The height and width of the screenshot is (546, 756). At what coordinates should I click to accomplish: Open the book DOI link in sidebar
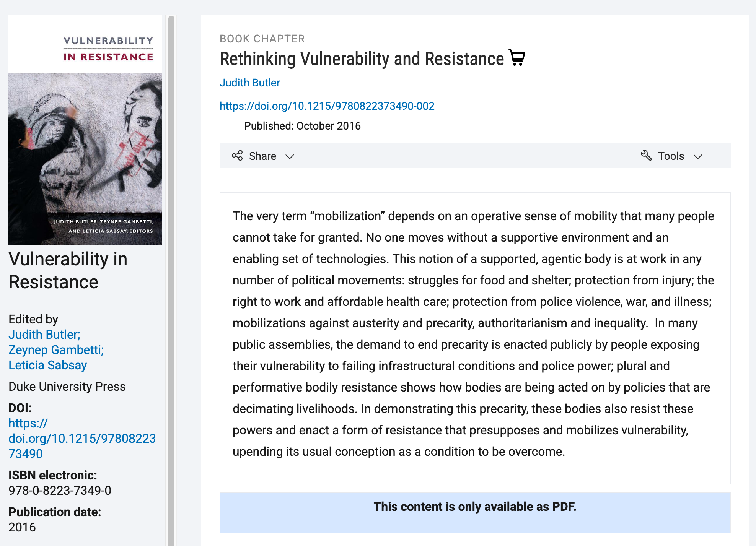click(x=82, y=438)
